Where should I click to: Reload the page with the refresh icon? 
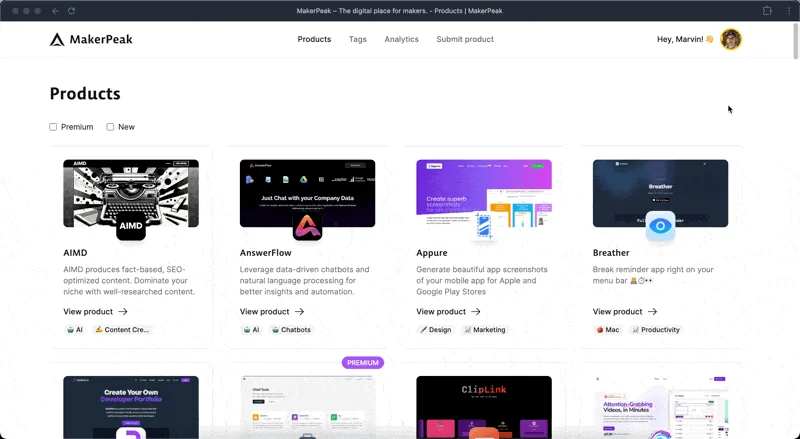(71, 10)
